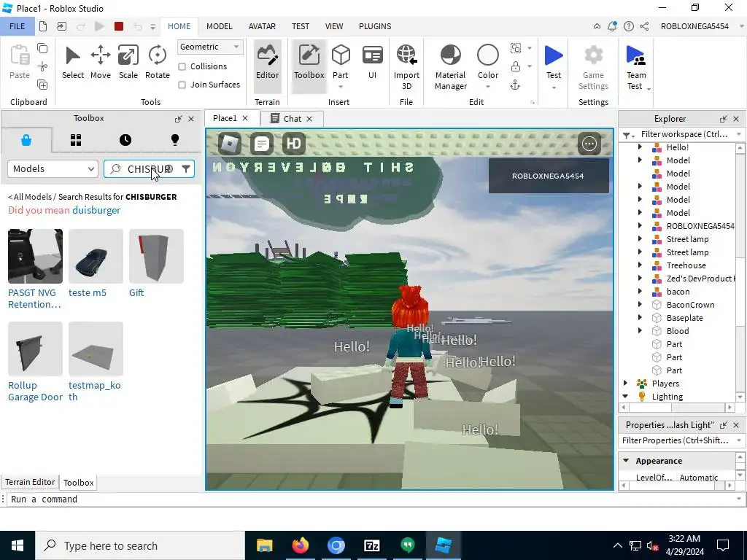747x560 pixels.
Task: Launch Team Test
Action: [x=636, y=66]
